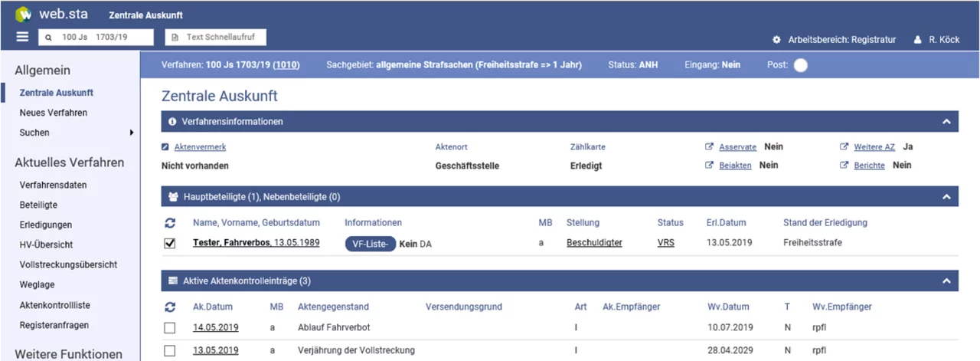Expand the Suchen submenu
Viewport: 980px width, 361px height.
point(132,133)
